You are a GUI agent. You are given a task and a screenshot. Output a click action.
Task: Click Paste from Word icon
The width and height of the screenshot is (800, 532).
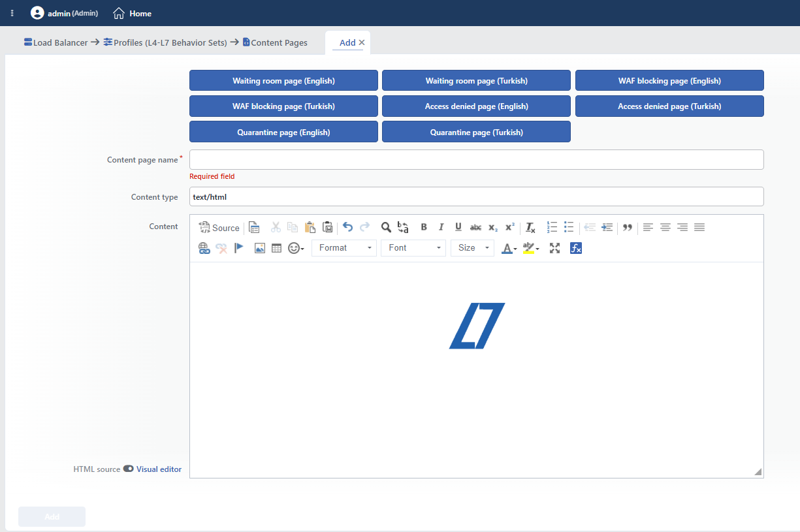[x=328, y=227]
